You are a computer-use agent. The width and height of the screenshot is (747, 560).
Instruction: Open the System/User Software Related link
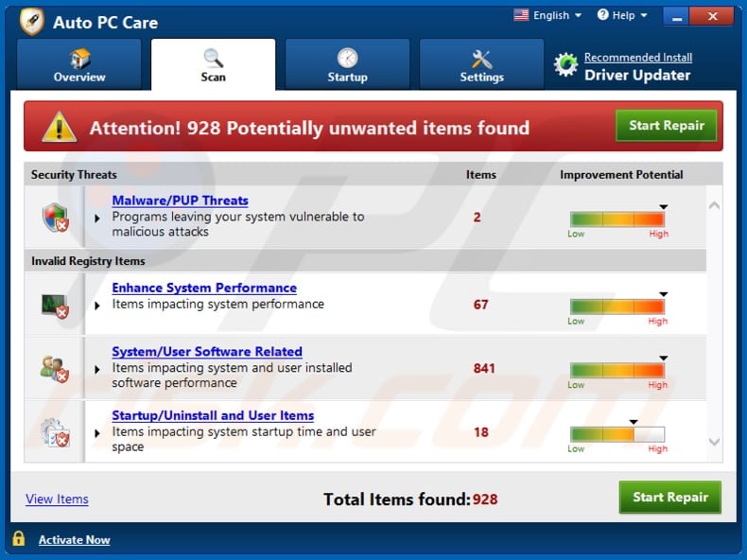[x=207, y=352]
